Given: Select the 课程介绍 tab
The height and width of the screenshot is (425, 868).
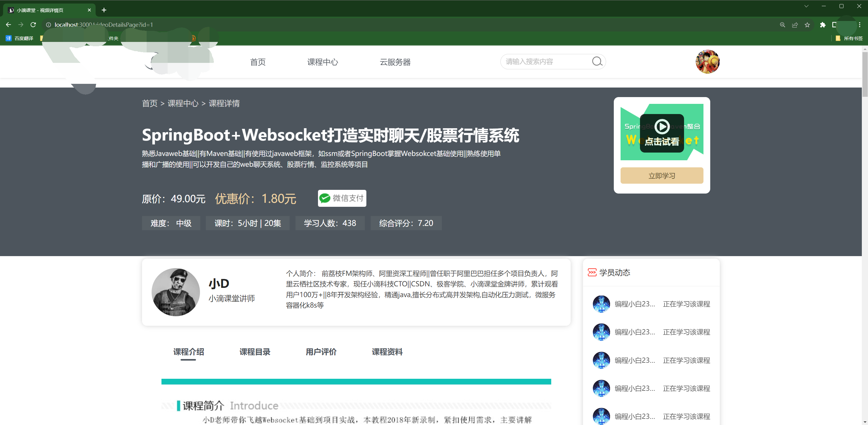Looking at the screenshot, I should point(189,352).
